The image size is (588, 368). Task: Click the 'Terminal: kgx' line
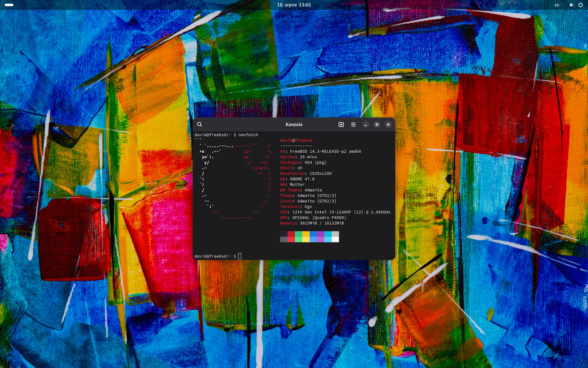tap(296, 207)
